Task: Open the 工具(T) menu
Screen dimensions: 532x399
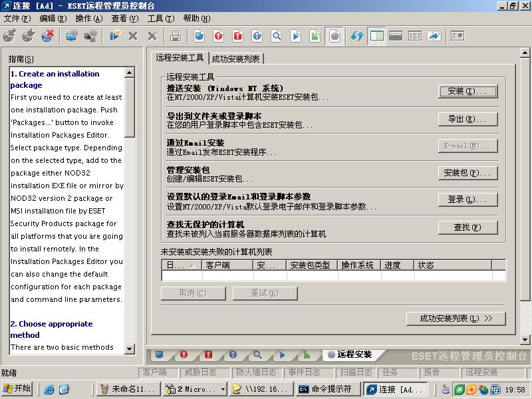Action: pyautogui.click(x=160, y=19)
